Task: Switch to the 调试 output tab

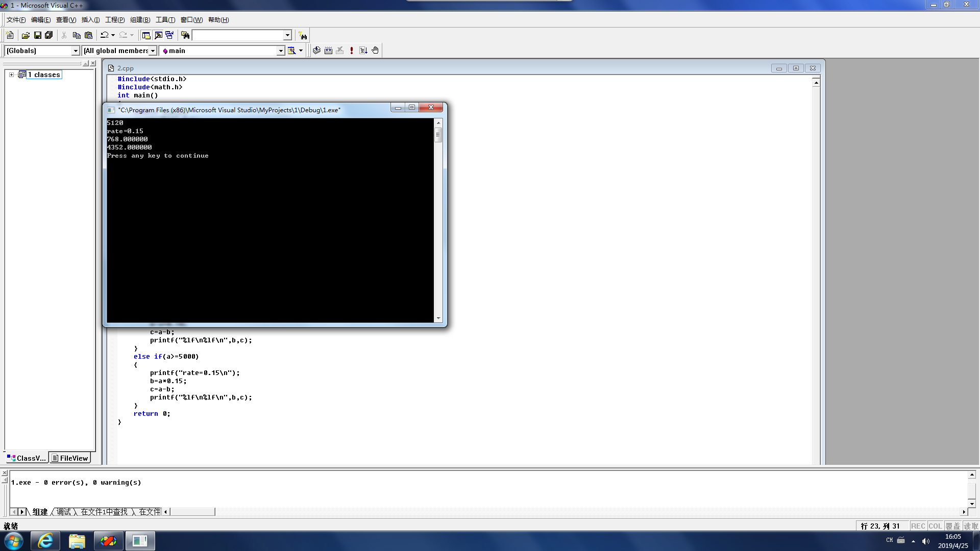Action: [x=64, y=512]
